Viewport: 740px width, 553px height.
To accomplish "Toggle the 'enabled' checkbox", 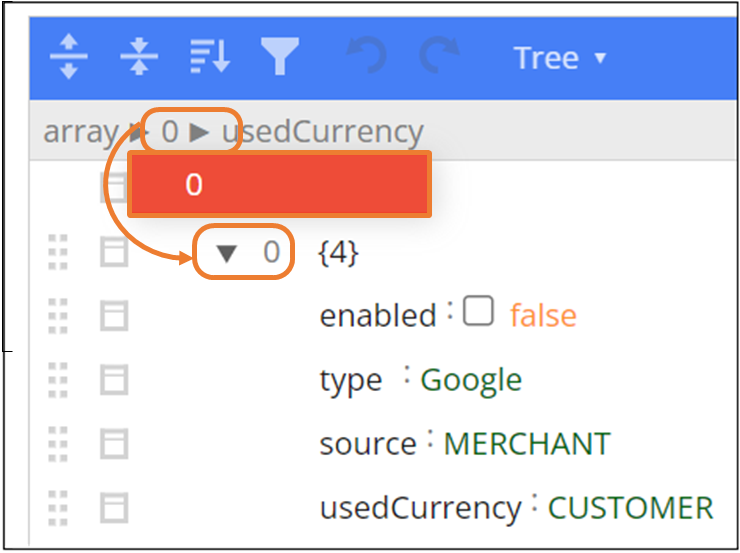I will (x=478, y=311).
